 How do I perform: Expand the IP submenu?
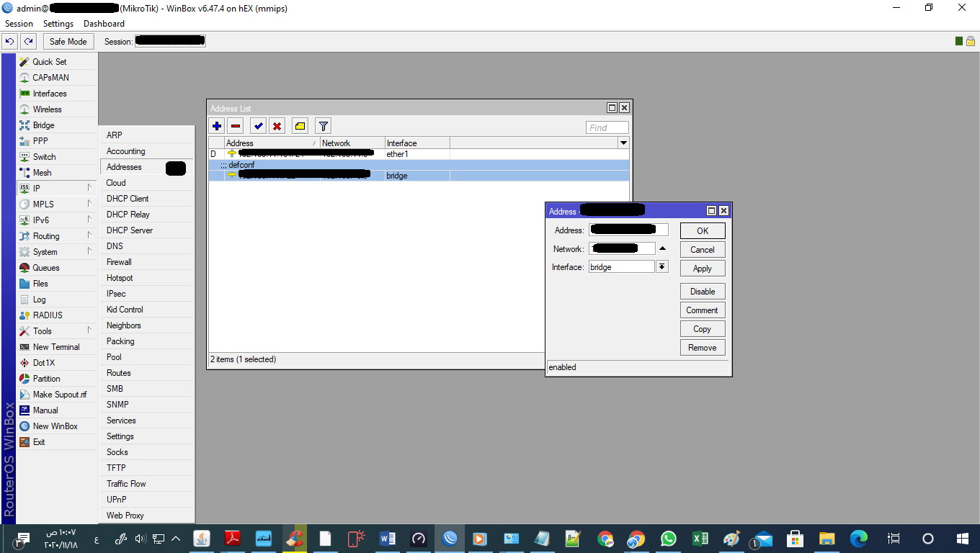[57, 189]
